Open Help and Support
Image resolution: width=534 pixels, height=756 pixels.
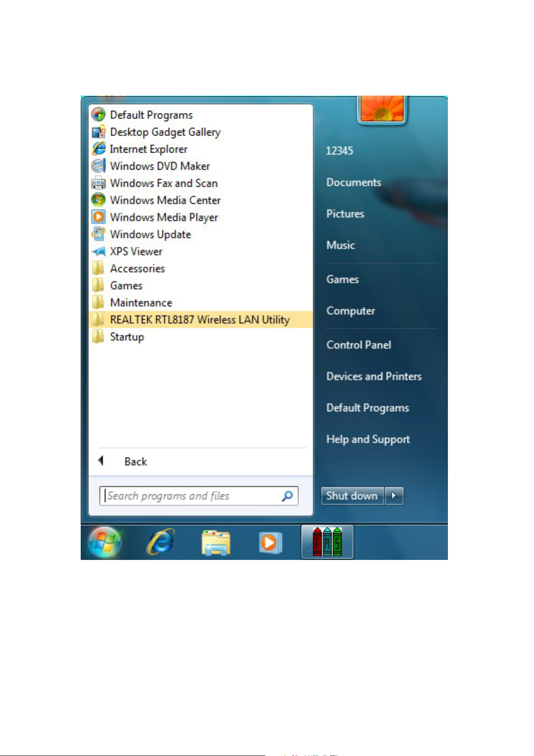[368, 439]
